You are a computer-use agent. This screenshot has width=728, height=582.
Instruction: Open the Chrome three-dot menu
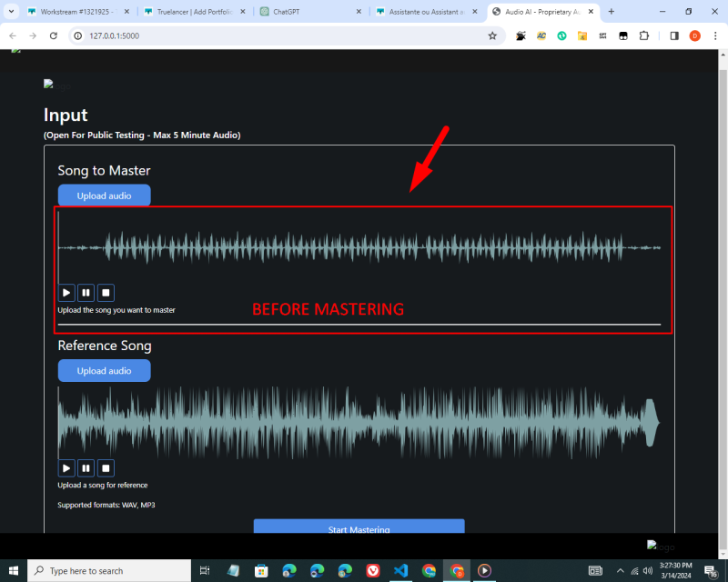coord(715,35)
